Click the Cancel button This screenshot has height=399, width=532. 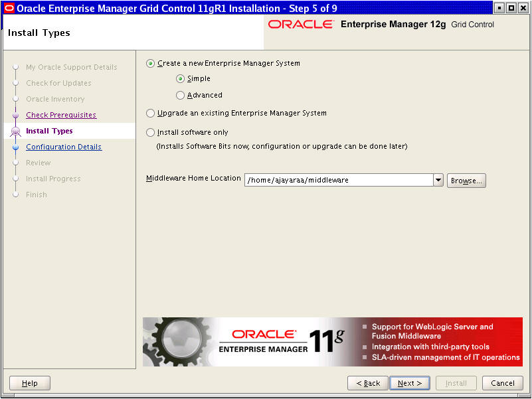(x=503, y=383)
